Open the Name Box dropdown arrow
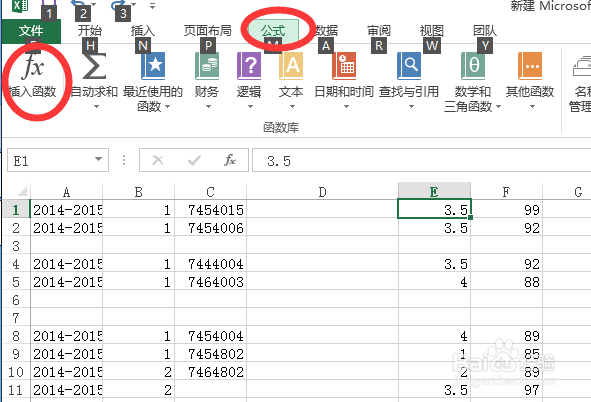Image resolution: width=591 pixels, height=402 pixels. tap(98, 159)
